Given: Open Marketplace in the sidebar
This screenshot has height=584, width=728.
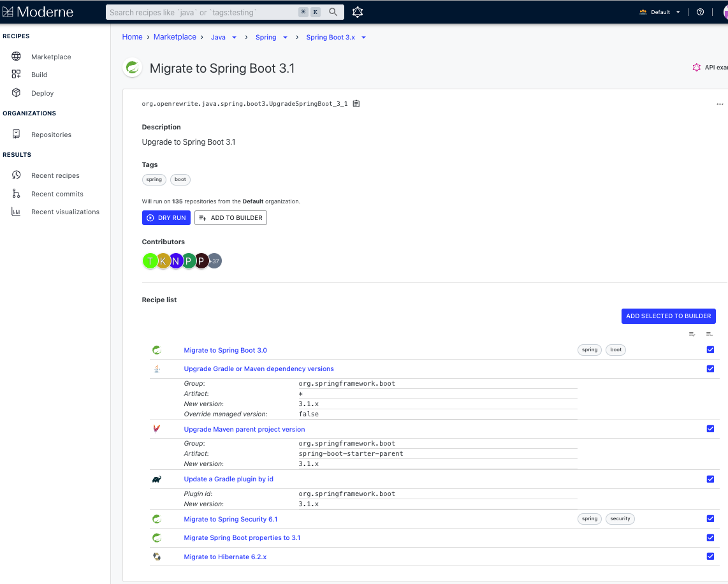Looking at the screenshot, I should pyautogui.click(x=51, y=57).
